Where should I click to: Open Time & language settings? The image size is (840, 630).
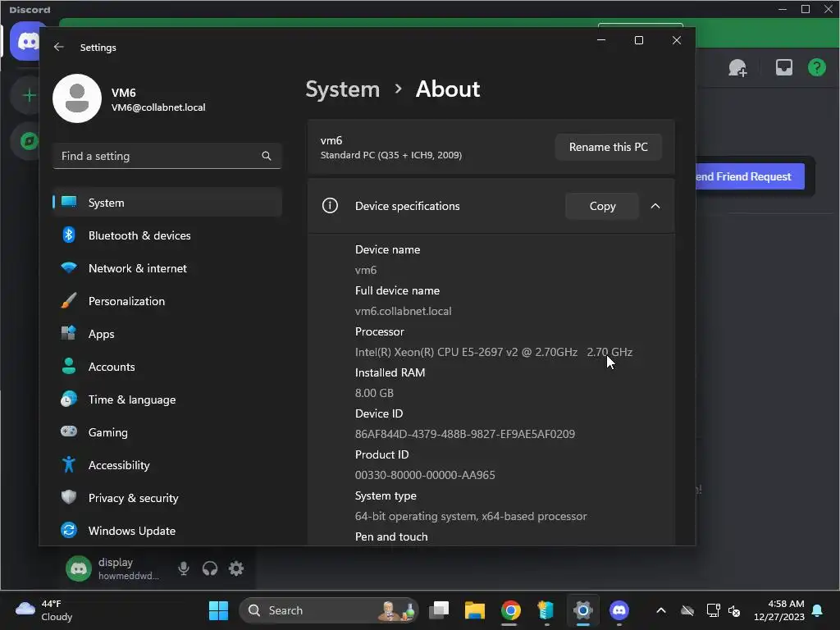(167, 399)
